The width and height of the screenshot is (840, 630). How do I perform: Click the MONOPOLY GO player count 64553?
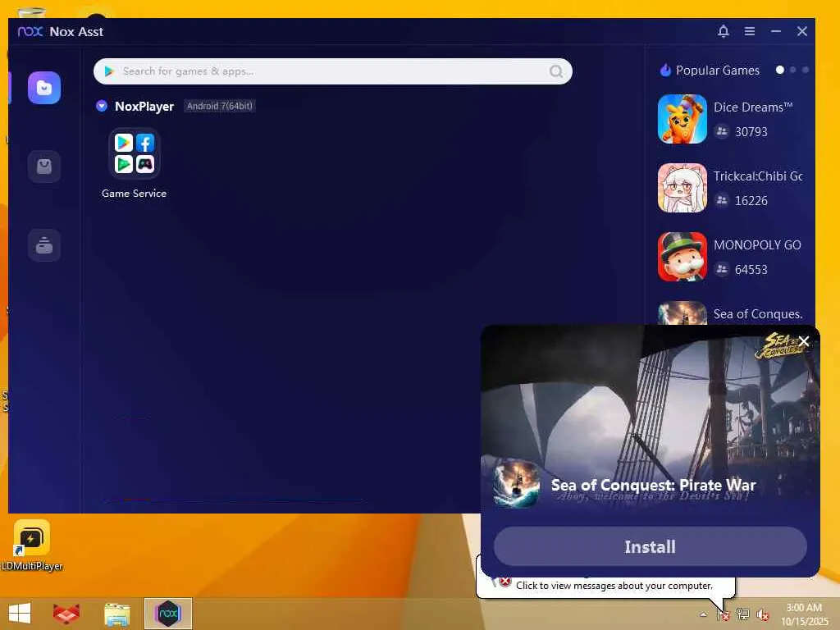click(751, 269)
